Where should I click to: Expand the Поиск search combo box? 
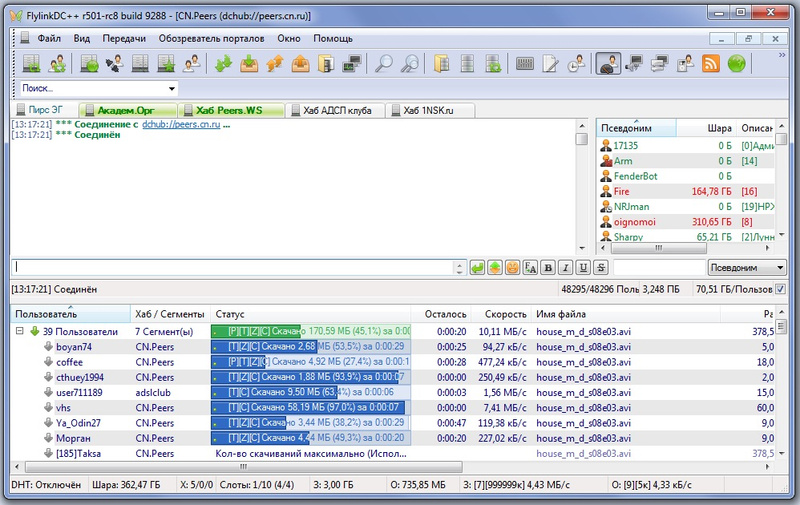click(171, 89)
